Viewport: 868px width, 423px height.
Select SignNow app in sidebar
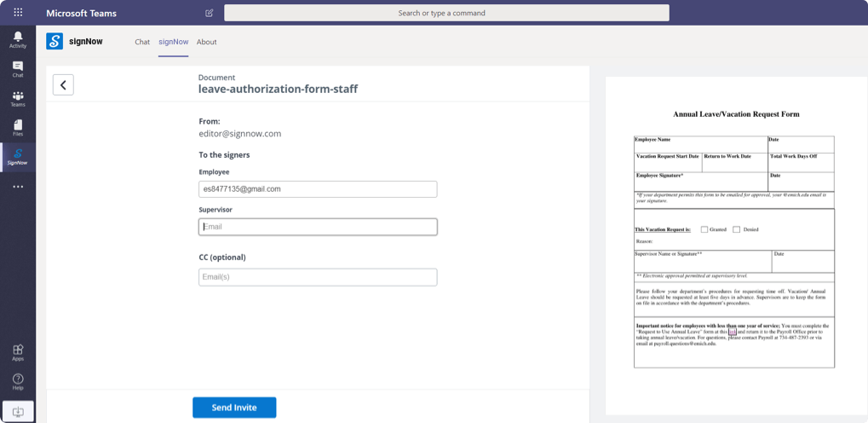tap(18, 157)
